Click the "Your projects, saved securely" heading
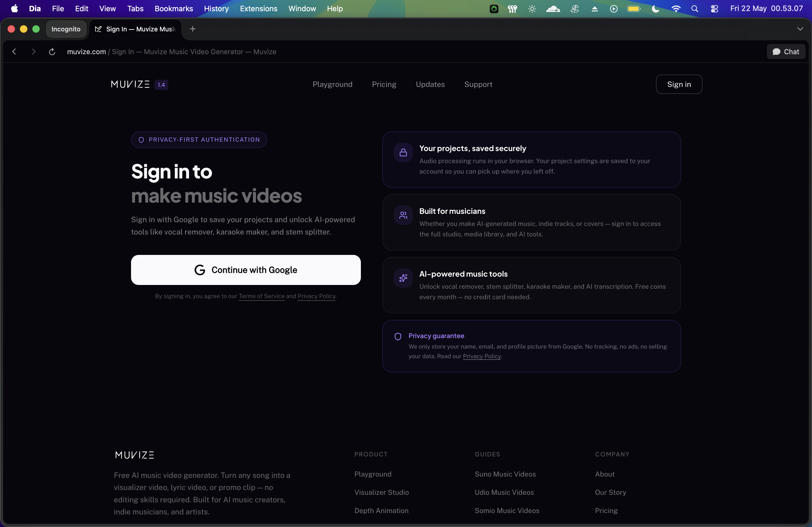 click(x=473, y=148)
